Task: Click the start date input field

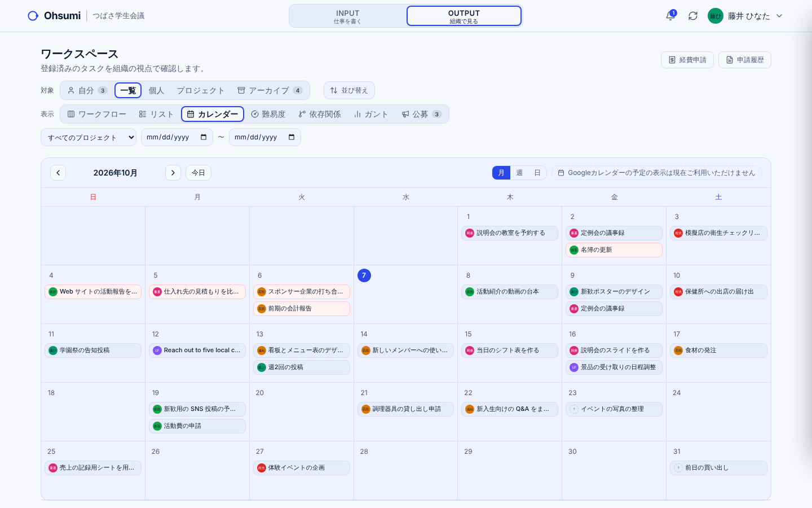Action: [x=177, y=137]
